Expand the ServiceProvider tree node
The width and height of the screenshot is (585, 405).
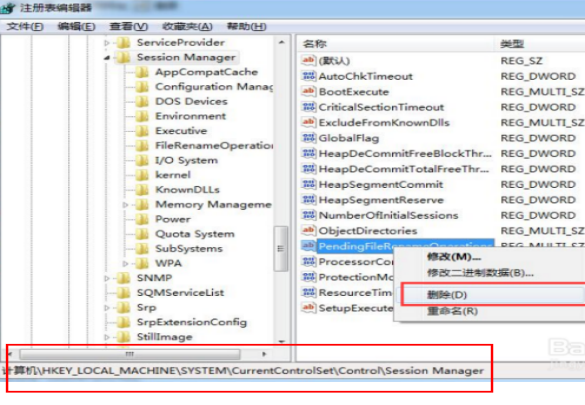pos(107,43)
